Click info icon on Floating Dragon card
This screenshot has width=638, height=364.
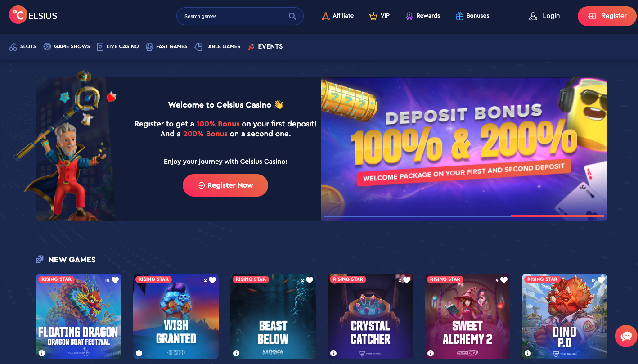[42, 353]
